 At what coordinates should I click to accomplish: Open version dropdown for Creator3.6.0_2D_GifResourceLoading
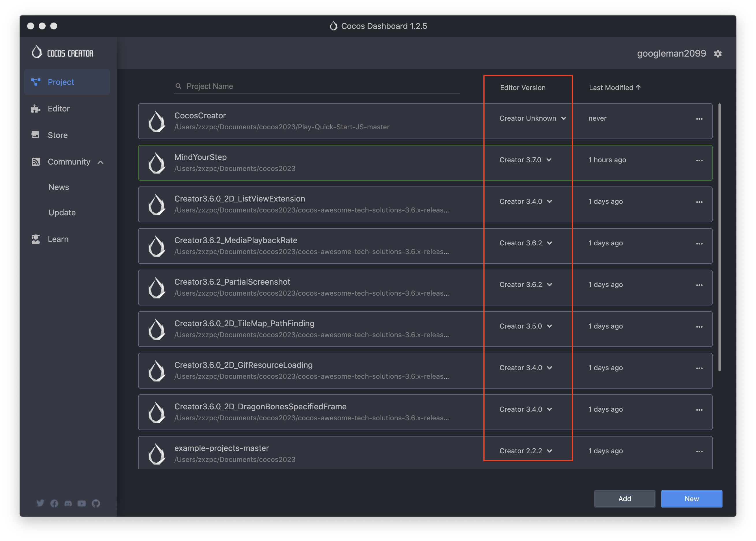tap(526, 368)
